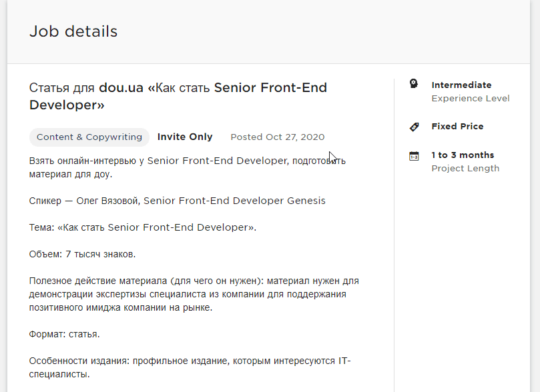Viewport: 540px width, 392px height.
Task: Click the Полезное действие материала paragraph
Action: (x=194, y=295)
